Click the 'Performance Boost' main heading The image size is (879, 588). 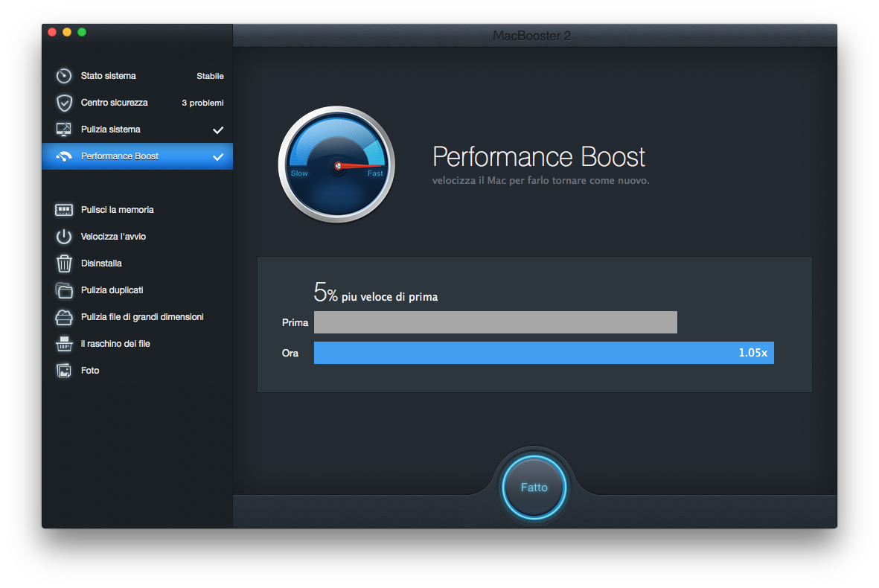pyautogui.click(x=539, y=156)
